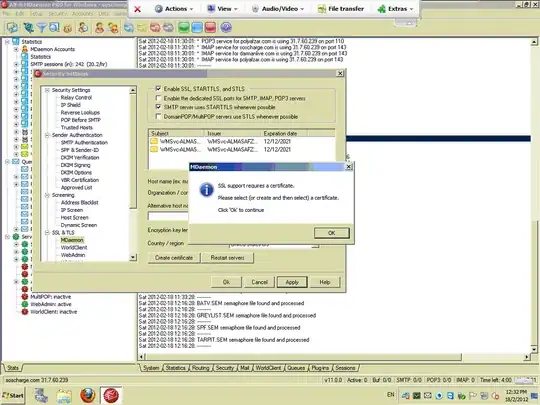Switch to the Sessions log tab
Image resolution: width=540 pixels, height=405 pixels.
coord(345,368)
